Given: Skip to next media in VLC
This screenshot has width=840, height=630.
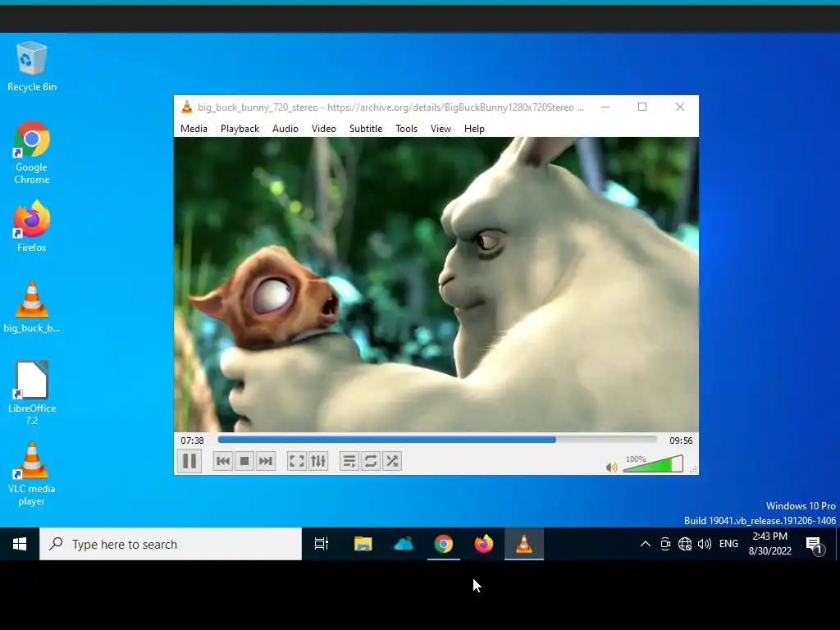Looking at the screenshot, I should (266, 461).
